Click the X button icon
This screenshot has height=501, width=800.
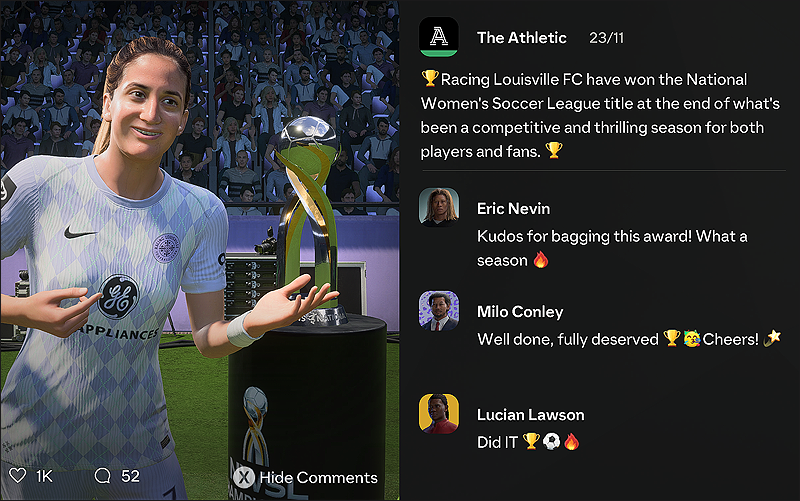tap(244, 478)
